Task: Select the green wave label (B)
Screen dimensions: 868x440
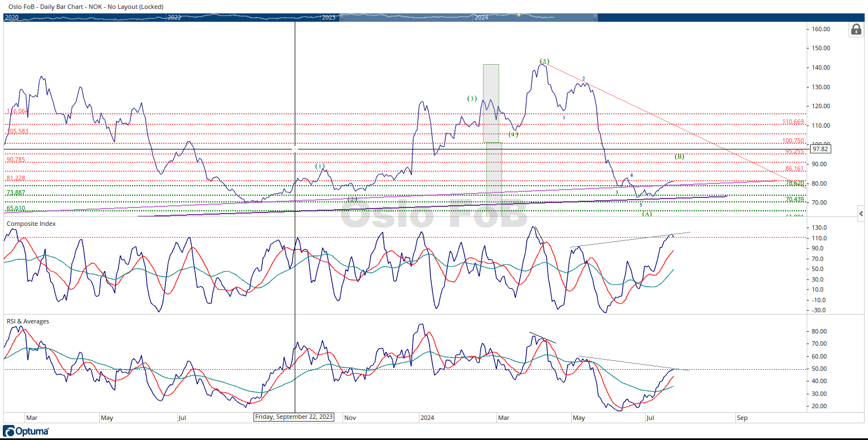Action: click(x=679, y=157)
